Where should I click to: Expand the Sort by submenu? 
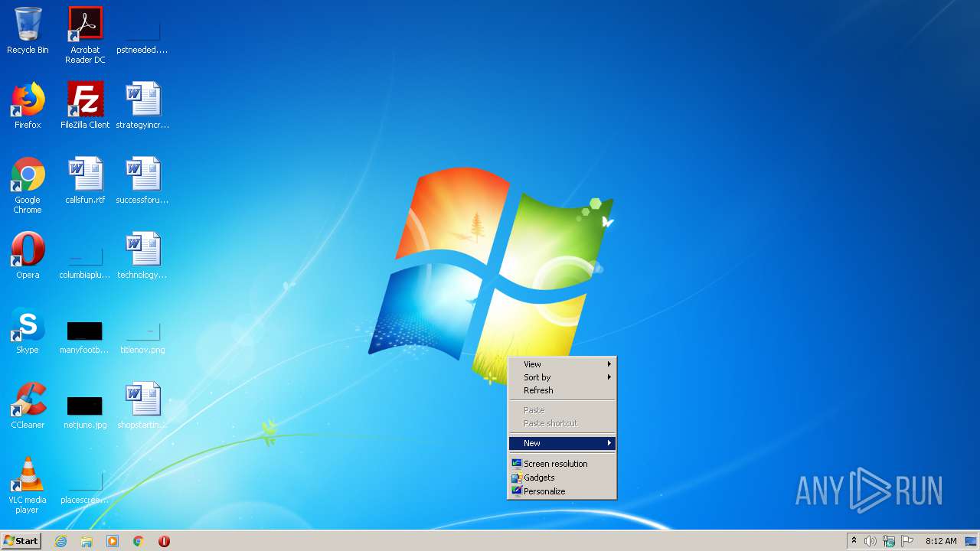pyautogui.click(x=562, y=377)
